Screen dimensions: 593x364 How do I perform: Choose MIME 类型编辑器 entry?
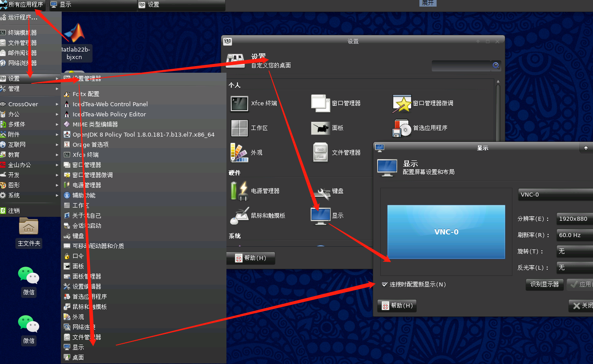tap(144, 124)
